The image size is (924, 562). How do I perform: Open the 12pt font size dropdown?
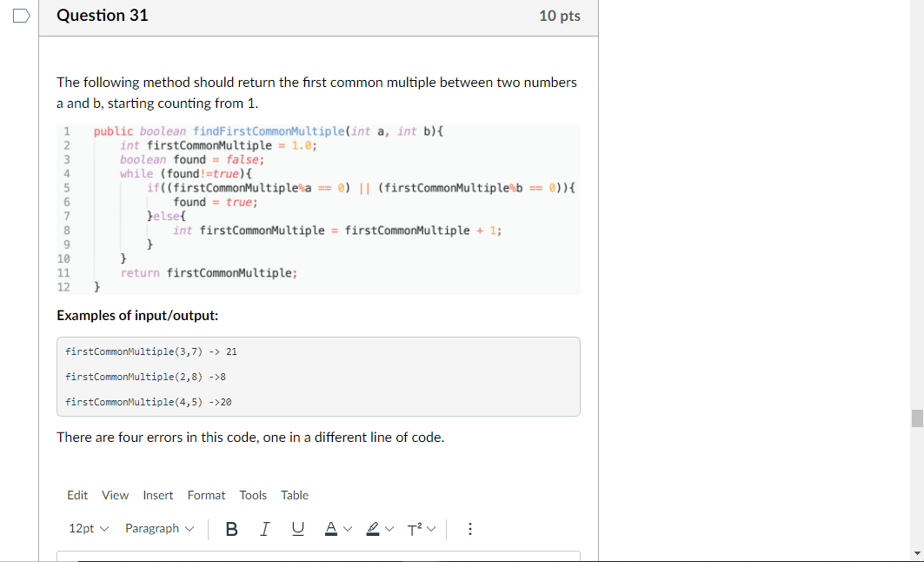tap(89, 528)
